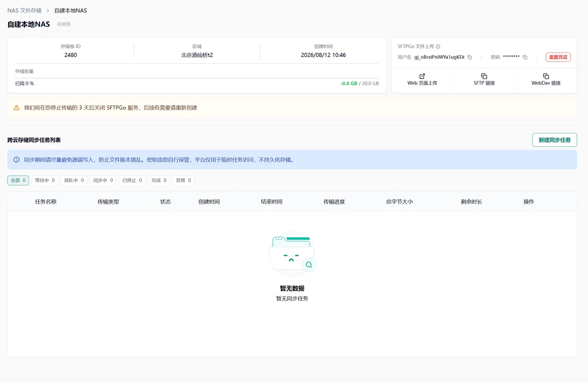Click the 状态 column header
This screenshot has height=383, width=588.
(165, 202)
